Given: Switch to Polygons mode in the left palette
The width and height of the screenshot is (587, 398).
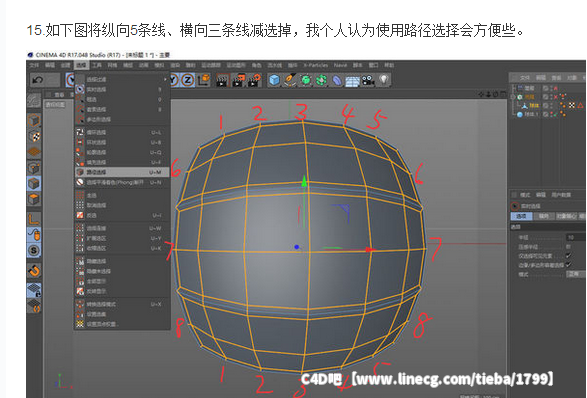Looking at the screenshot, I should 34,199.
